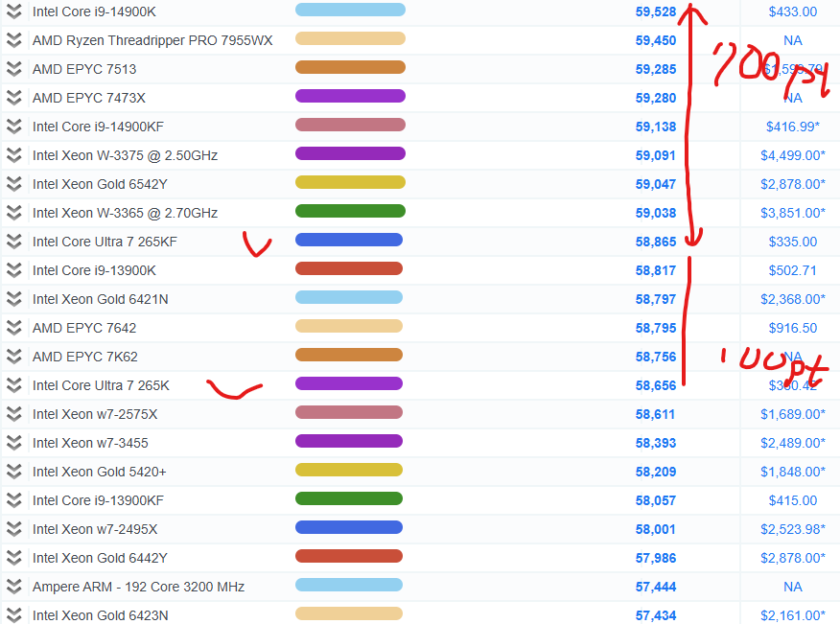This screenshot has width=840, height=624.
Task: Open the Intel Xeon Gold 6423N name link
Action: click(100, 615)
